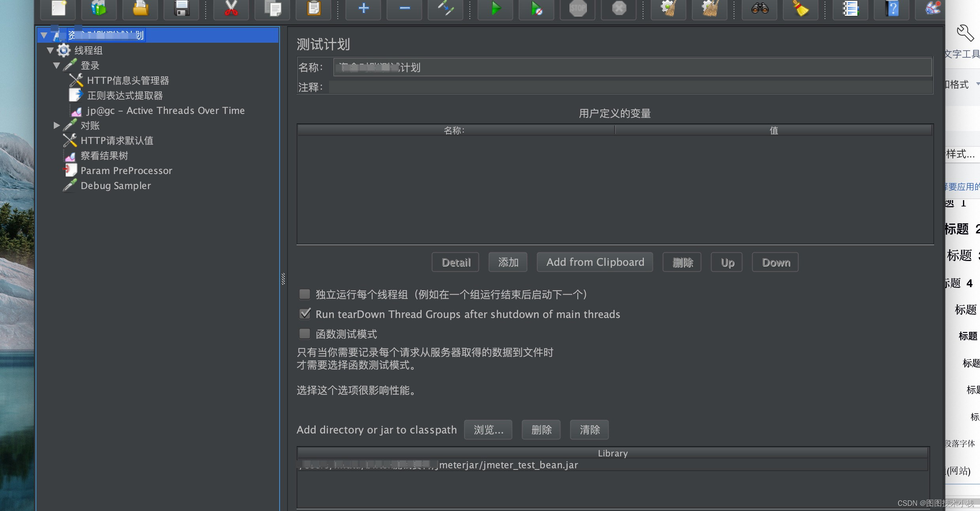Screen dimensions: 980x511
Task: Enable 函数测试模式 checkbox
Action: click(305, 334)
